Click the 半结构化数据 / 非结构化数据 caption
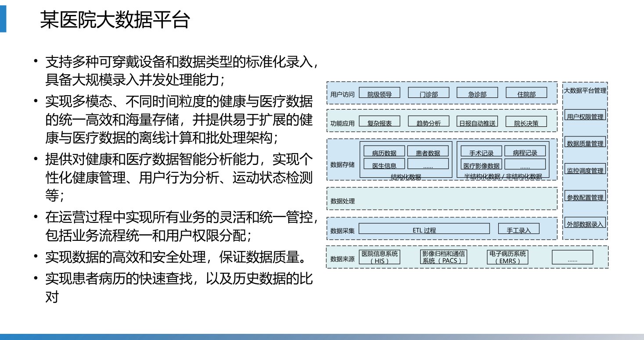 [x=503, y=176]
